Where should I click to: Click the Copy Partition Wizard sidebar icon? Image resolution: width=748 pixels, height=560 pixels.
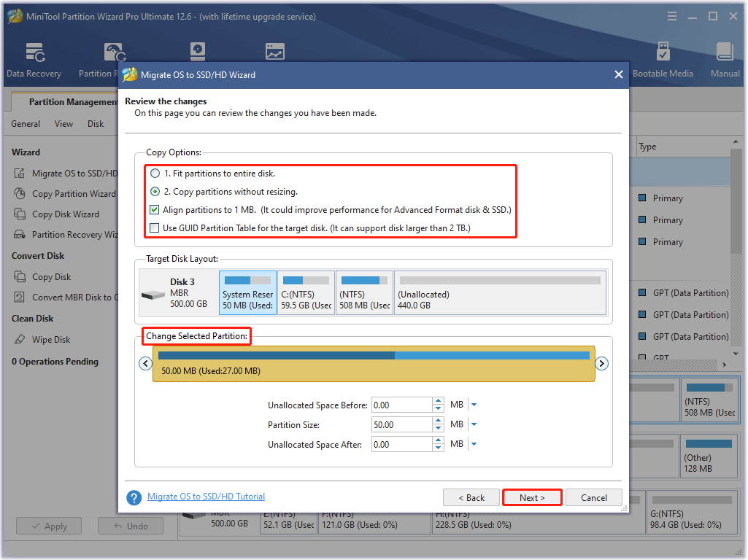pos(19,193)
